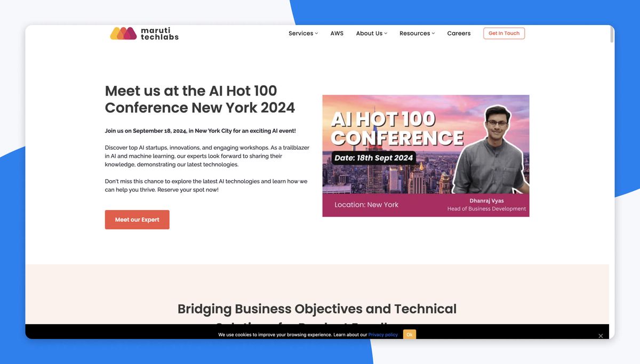Click the Maruti Techlabs logo
The width and height of the screenshot is (640, 364).
144,34
